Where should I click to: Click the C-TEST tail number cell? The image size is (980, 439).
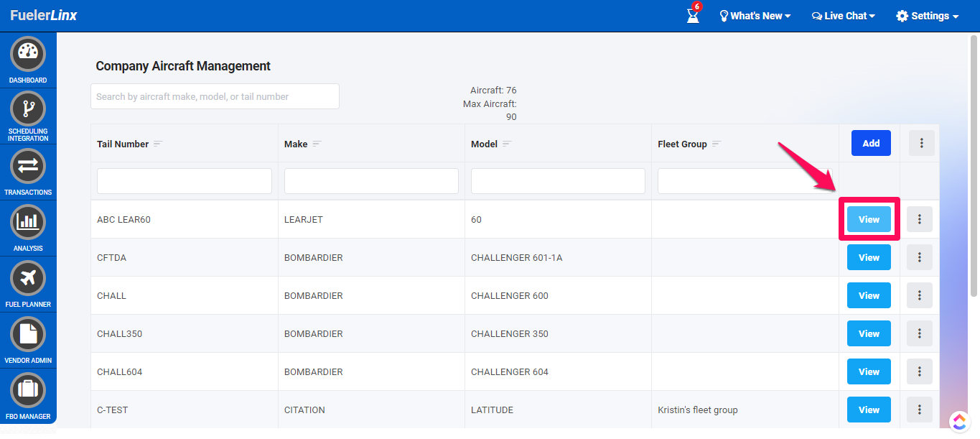[x=185, y=410]
